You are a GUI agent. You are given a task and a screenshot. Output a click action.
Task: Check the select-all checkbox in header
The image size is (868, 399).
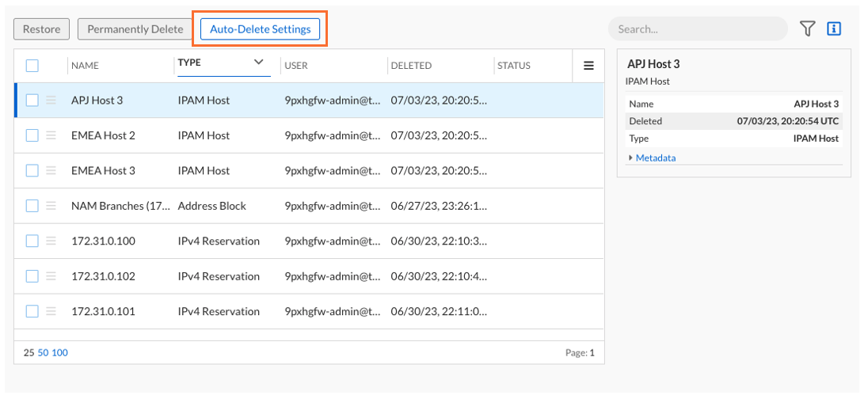point(32,66)
